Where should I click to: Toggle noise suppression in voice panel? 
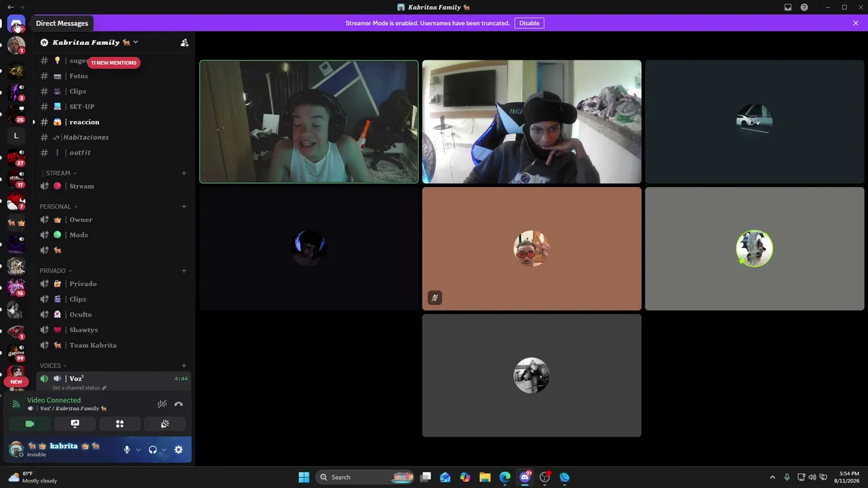click(162, 404)
